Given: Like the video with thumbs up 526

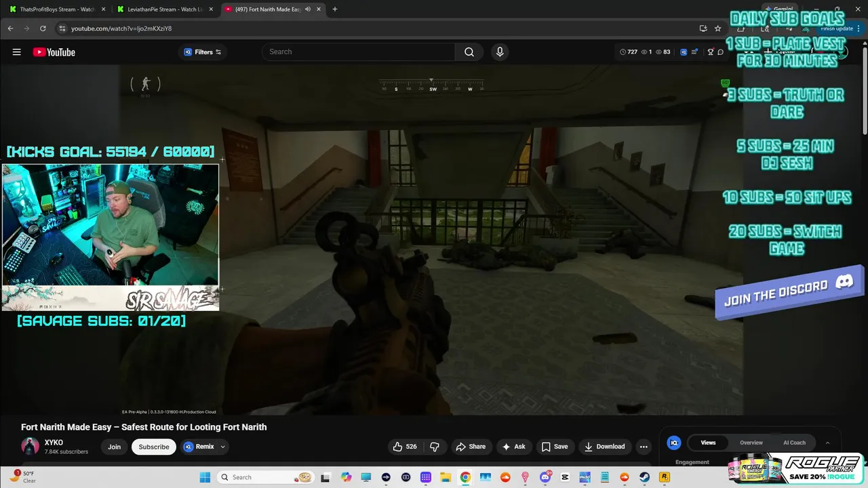Looking at the screenshot, I should [405, 447].
